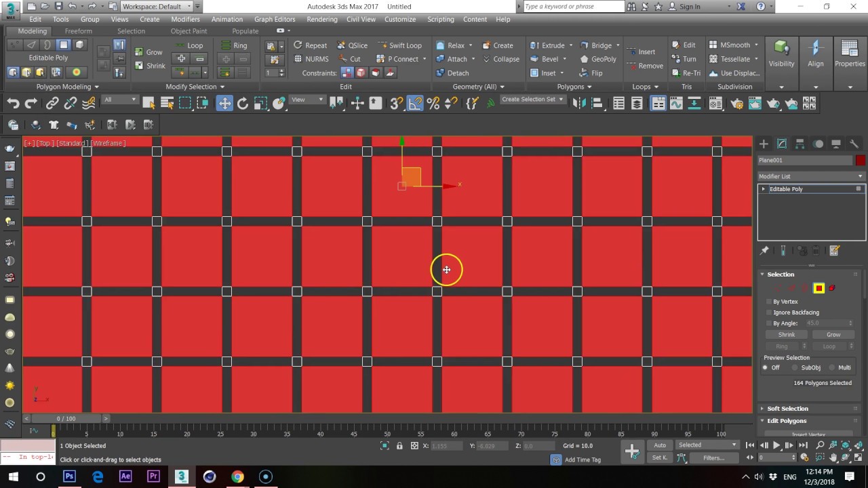Open the Selected key filter dropdown
Image resolution: width=868 pixels, height=488 pixels.
pos(707,445)
